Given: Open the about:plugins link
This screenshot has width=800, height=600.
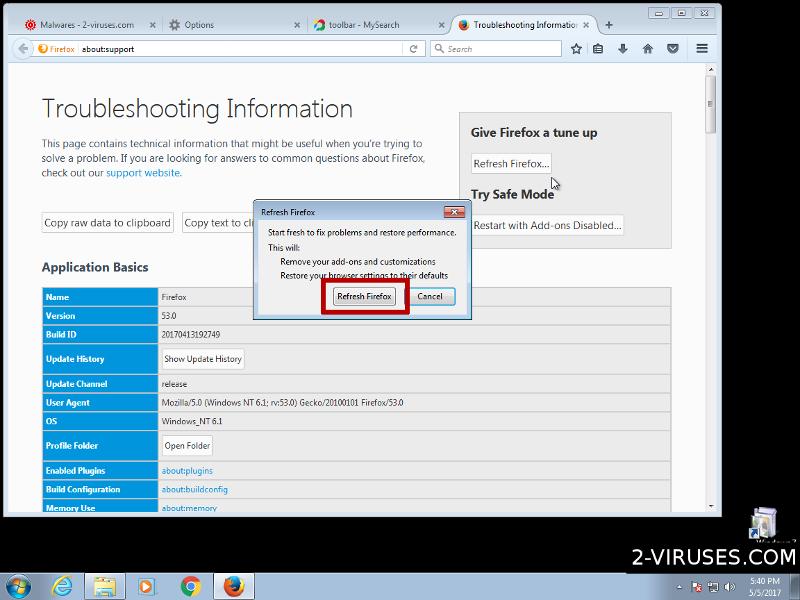Looking at the screenshot, I should [187, 471].
